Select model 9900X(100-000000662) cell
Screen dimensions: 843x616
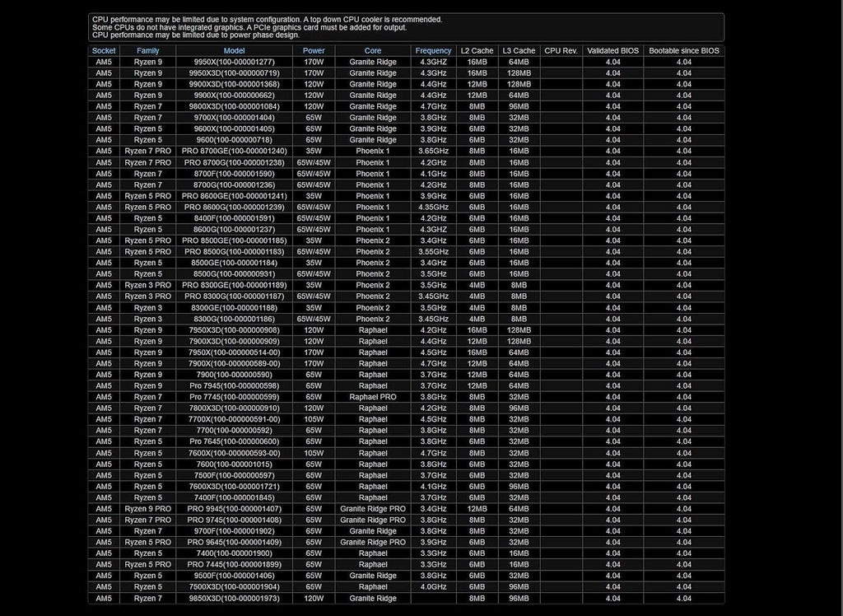pos(235,96)
